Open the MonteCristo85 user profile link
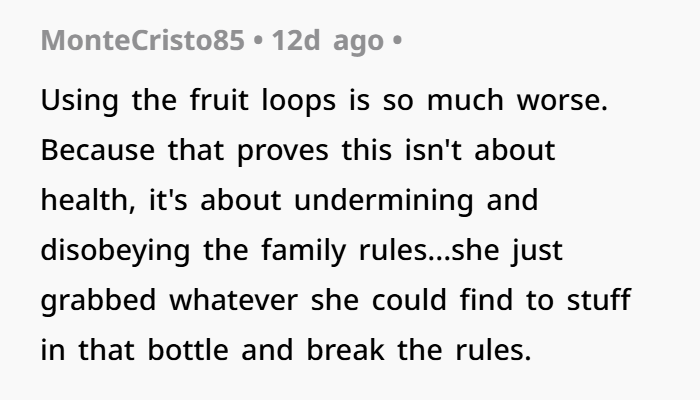The image size is (700, 400). pyautogui.click(x=142, y=40)
